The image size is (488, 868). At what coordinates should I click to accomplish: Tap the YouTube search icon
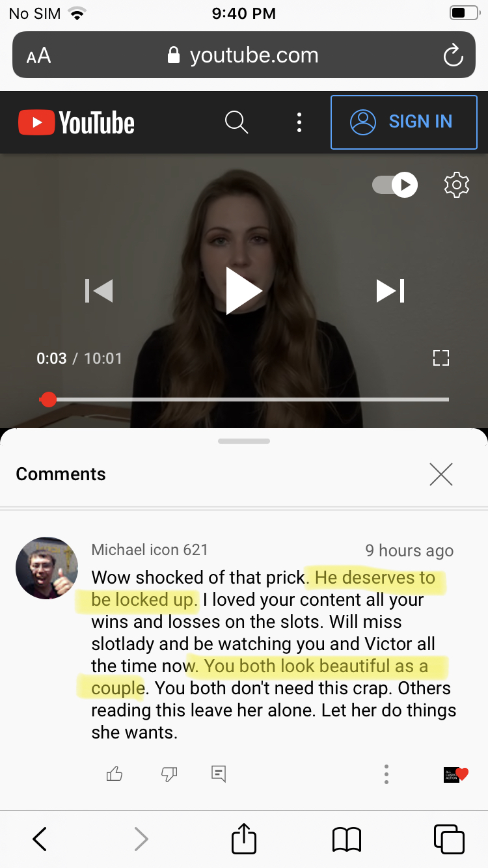click(236, 122)
